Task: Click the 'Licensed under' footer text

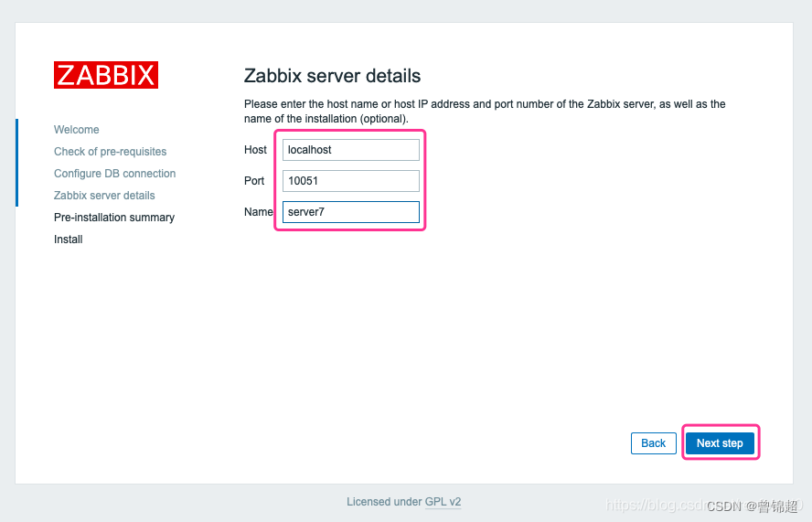Action: pyautogui.click(x=384, y=502)
